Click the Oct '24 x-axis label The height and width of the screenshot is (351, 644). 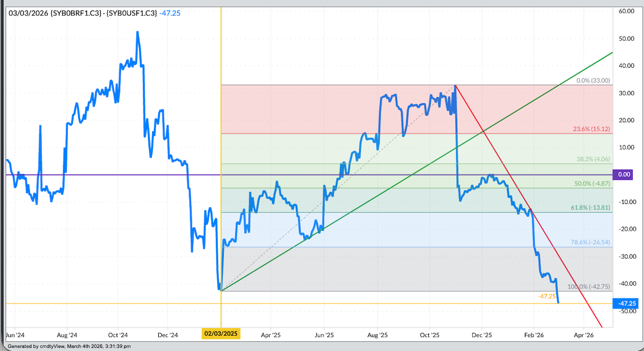tap(118, 335)
